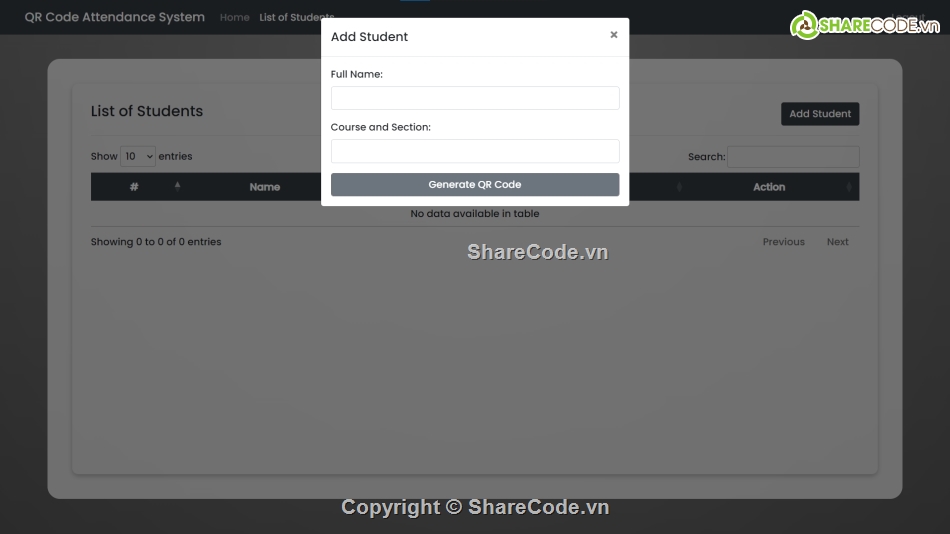Screen dimensions: 950x534
Task: Click the 'Full Name:' label
Action: [356, 74]
